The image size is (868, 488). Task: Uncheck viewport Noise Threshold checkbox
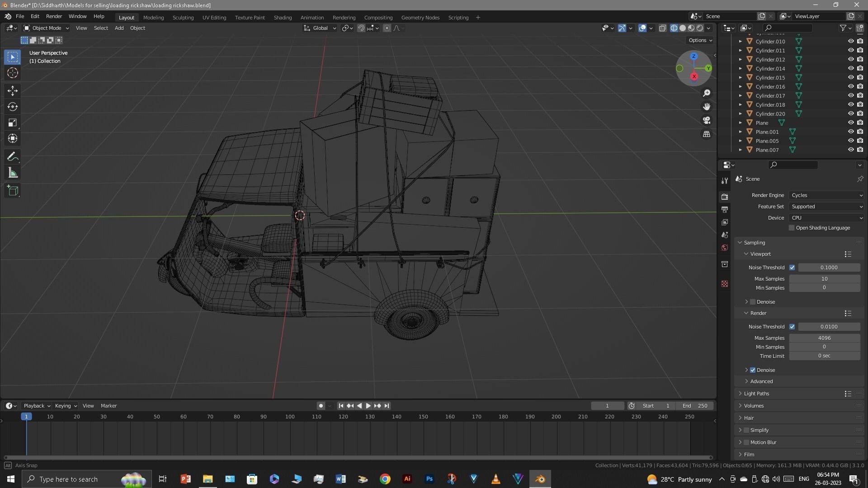pos(792,267)
